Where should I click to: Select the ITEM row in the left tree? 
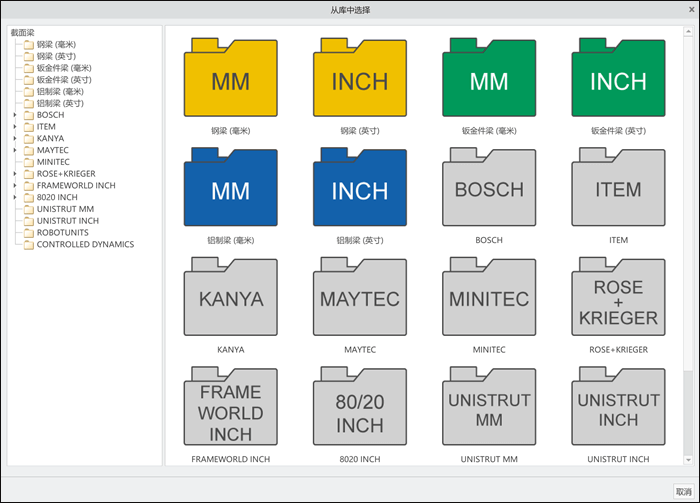40,127
